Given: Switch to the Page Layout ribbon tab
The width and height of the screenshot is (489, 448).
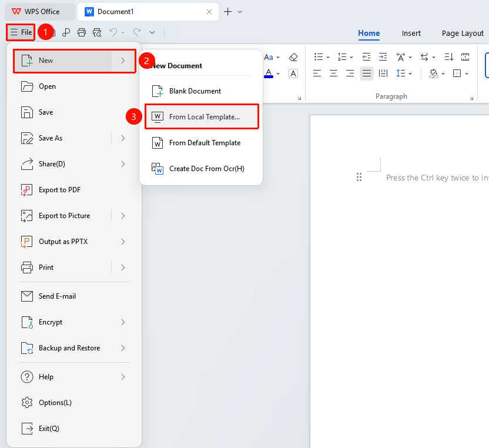Looking at the screenshot, I should (463, 34).
